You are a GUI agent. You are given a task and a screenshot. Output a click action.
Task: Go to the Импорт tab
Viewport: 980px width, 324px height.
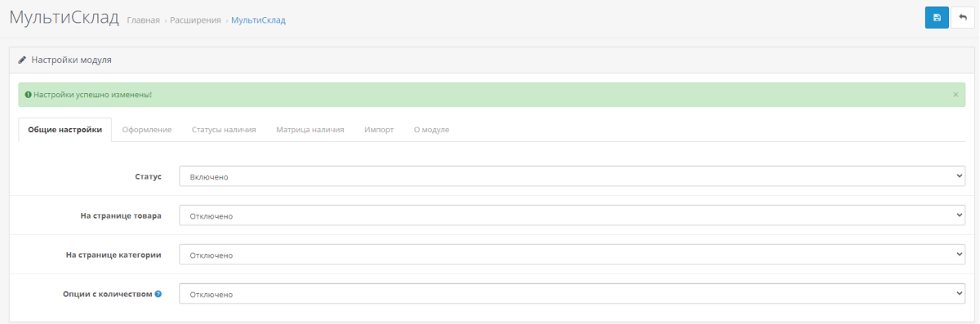[379, 130]
